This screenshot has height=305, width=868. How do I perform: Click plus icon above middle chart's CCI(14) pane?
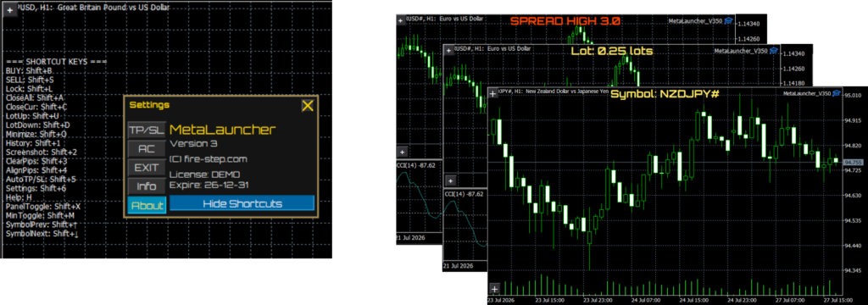[451, 181]
